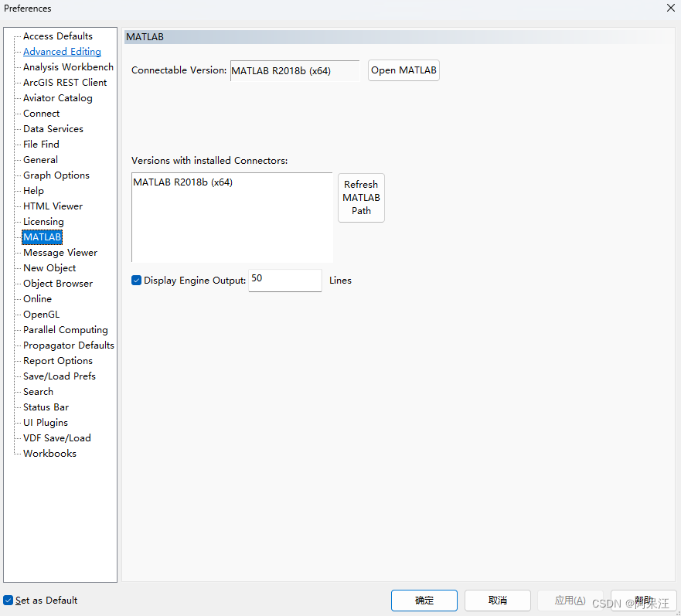Select the Online preferences page
Viewport: 681px width, 616px height.
click(x=37, y=299)
